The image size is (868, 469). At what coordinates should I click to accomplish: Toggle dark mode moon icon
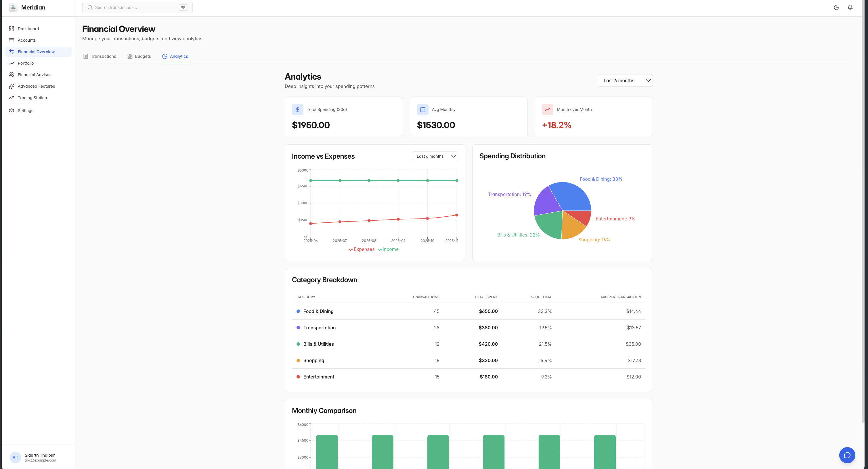836,7
